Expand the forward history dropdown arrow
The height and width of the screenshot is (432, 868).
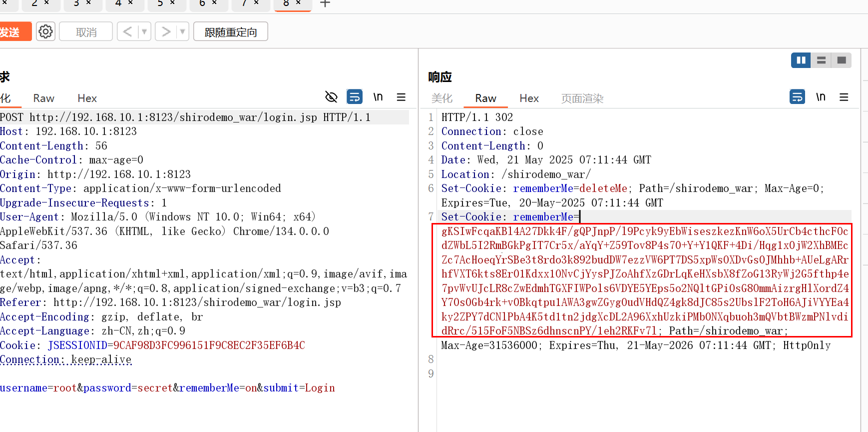tap(182, 32)
